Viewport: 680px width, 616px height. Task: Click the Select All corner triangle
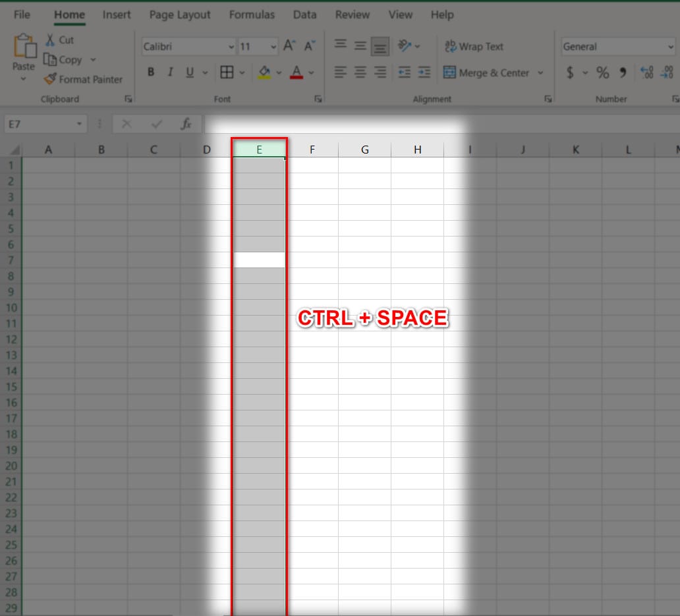point(14,150)
